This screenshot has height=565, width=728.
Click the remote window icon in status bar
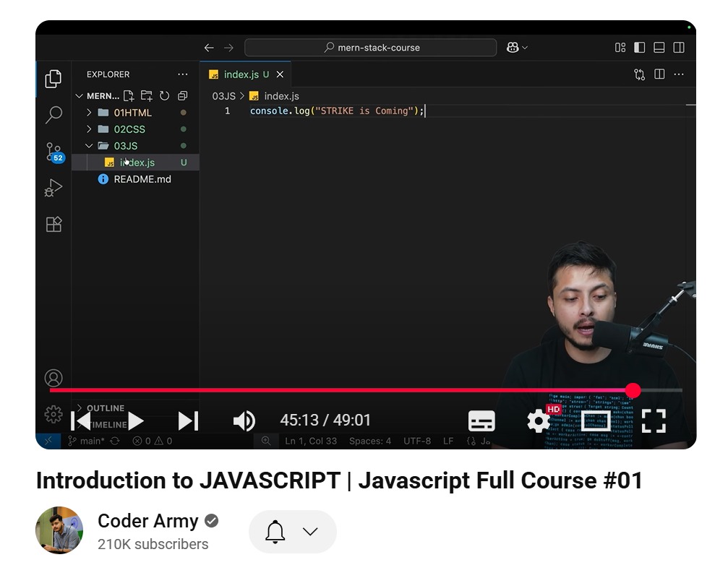tap(48, 441)
